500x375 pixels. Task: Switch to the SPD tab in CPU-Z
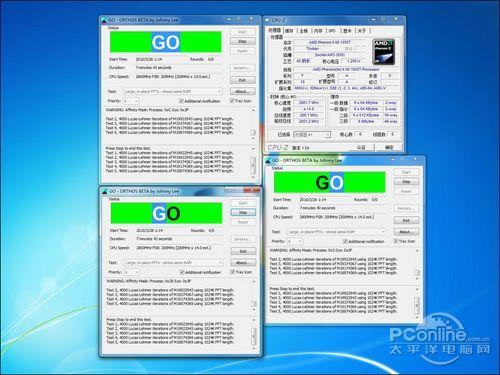coord(332,31)
